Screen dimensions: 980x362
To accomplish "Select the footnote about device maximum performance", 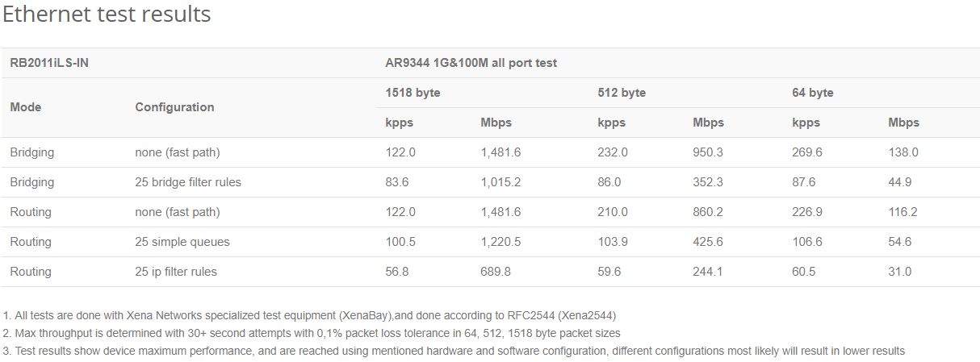I will tap(454, 351).
